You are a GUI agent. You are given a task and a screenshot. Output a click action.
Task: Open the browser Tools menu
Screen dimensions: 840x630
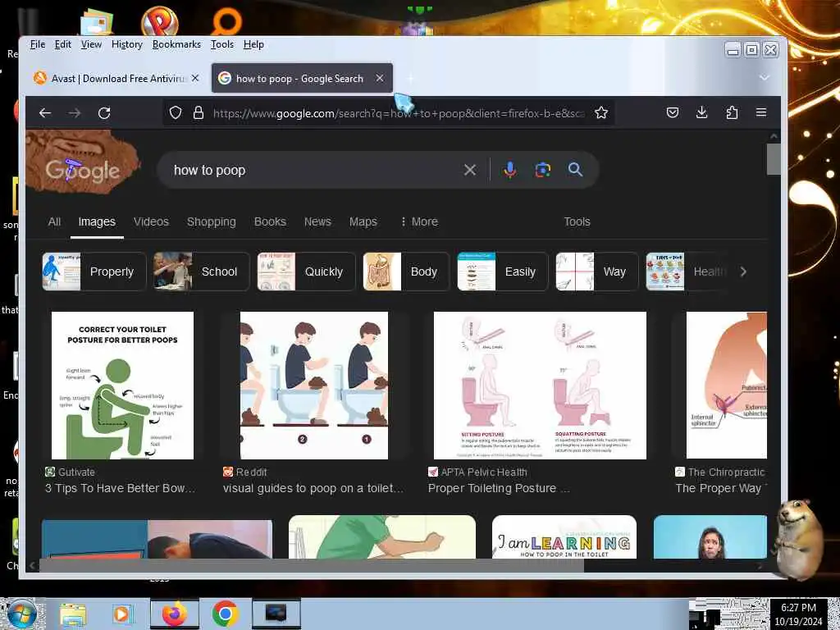pos(221,44)
